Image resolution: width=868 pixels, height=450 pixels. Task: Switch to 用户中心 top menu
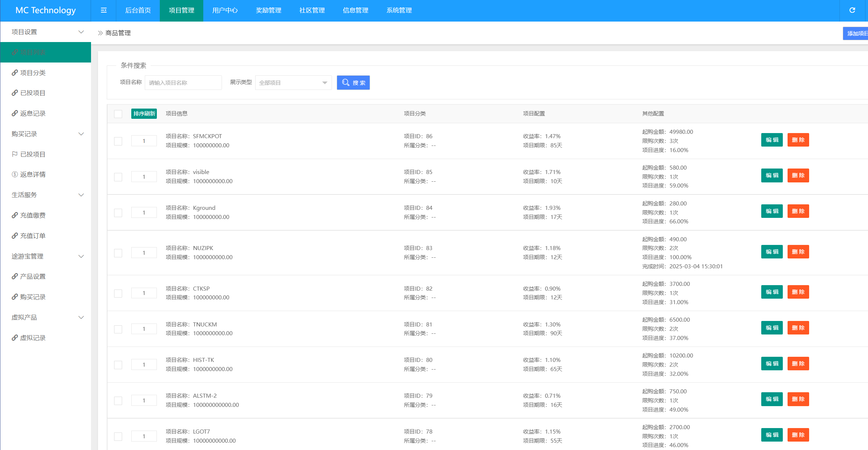pos(225,10)
